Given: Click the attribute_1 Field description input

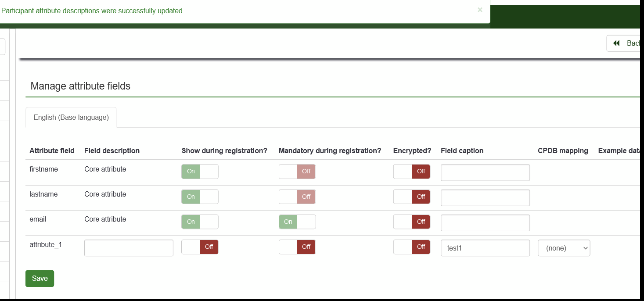Looking at the screenshot, I should [x=129, y=248].
